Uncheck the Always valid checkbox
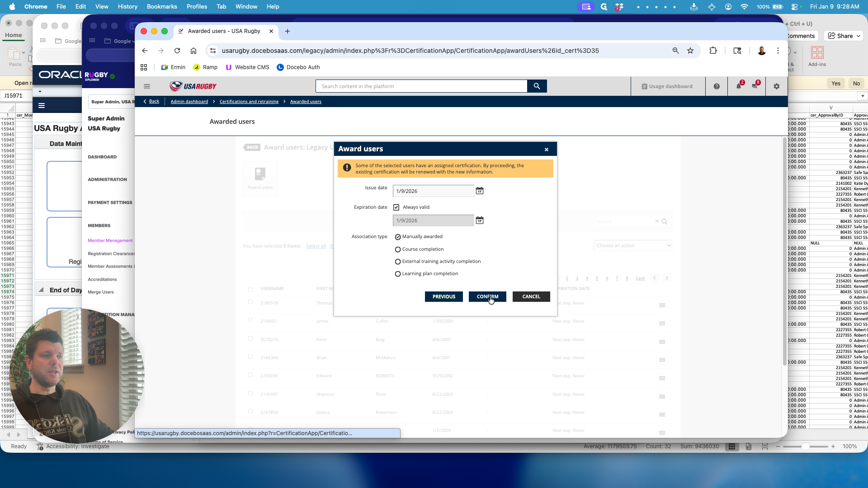The width and height of the screenshot is (868, 488). pos(396,207)
